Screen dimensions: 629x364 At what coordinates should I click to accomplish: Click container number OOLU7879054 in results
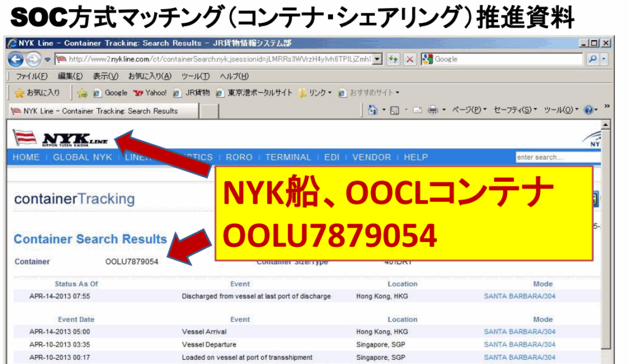131,261
